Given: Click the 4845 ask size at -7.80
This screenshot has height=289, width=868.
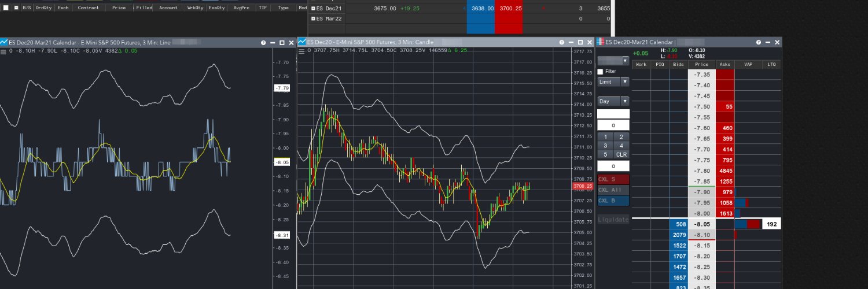Looking at the screenshot, I should (x=725, y=171).
